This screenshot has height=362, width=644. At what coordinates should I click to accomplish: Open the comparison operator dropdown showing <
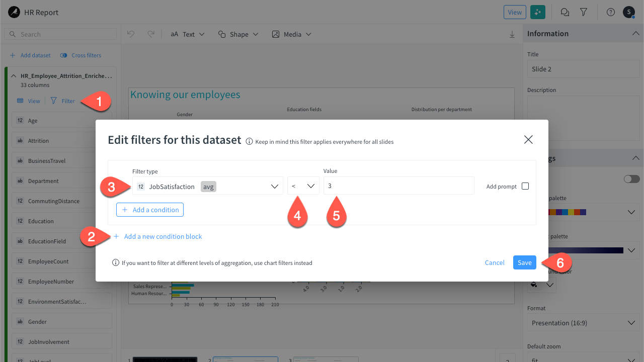coord(303,186)
